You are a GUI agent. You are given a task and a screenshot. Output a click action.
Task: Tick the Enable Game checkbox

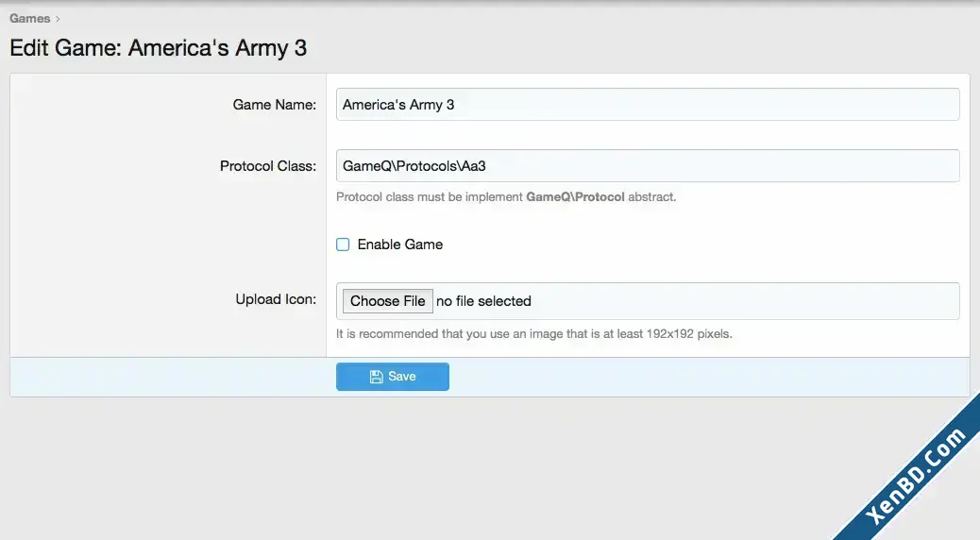pos(343,245)
